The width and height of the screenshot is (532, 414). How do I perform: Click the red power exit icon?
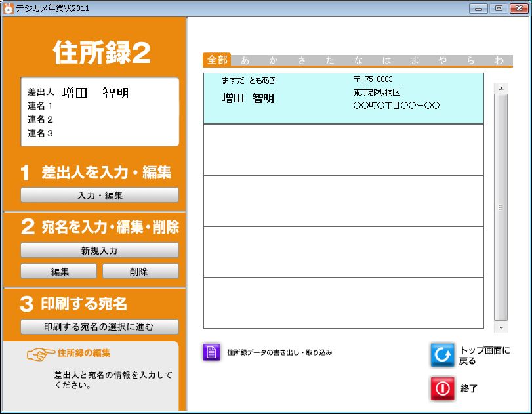[442, 388]
